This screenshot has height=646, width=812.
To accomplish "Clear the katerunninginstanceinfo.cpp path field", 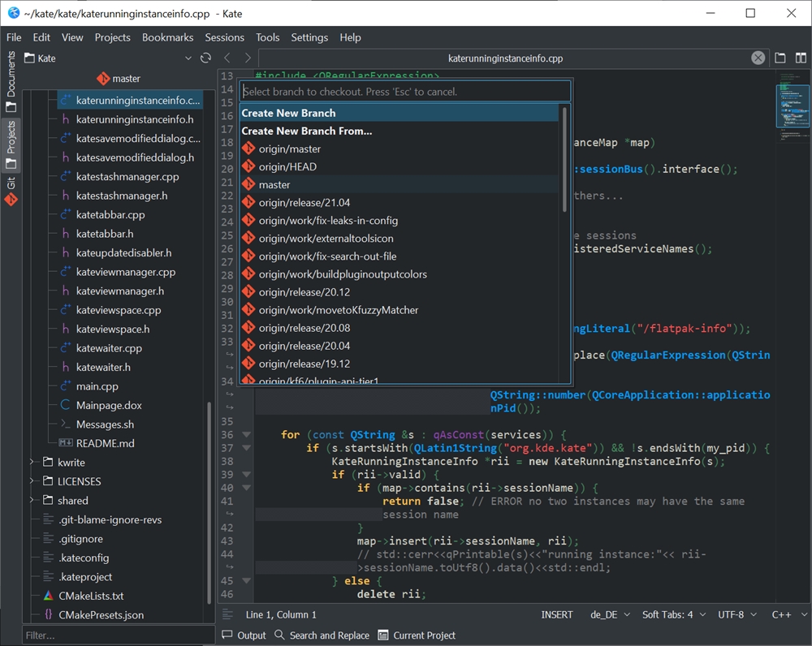I will [x=758, y=58].
